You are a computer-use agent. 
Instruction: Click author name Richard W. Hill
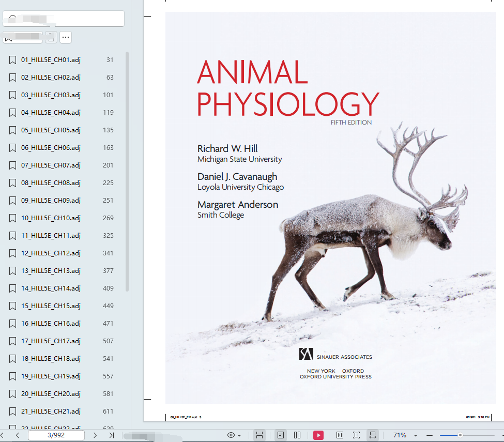[227, 148]
